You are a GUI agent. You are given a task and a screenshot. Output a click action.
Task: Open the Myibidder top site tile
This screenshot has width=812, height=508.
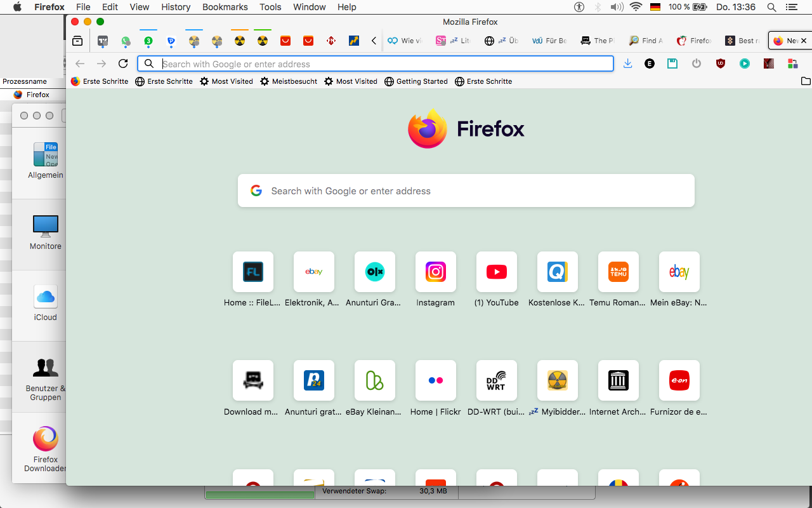coord(558,381)
